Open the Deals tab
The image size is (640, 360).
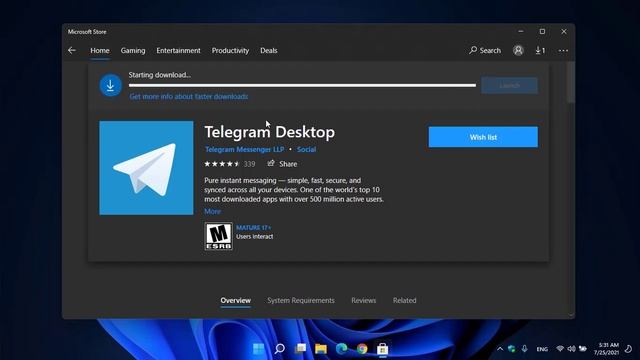tap(269, 51)
